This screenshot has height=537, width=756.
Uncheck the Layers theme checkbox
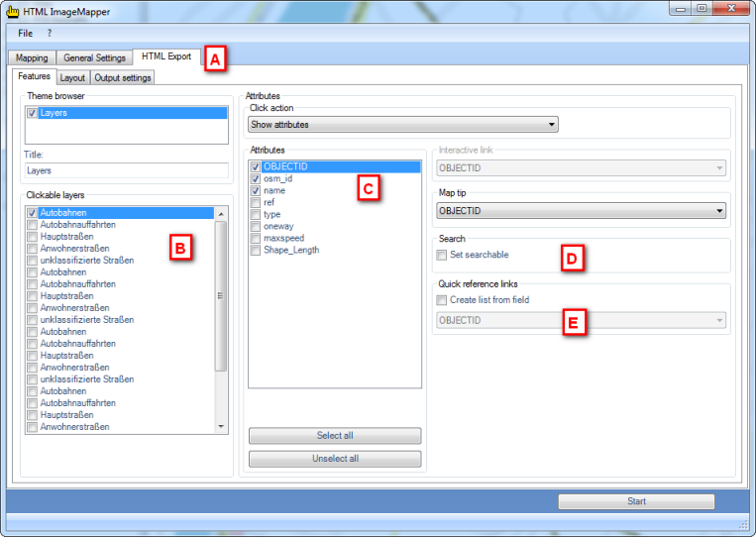click(x=33, y=114)
